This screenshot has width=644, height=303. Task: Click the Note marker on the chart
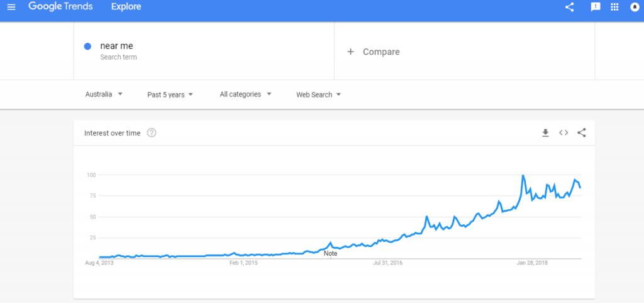(330, 253)
